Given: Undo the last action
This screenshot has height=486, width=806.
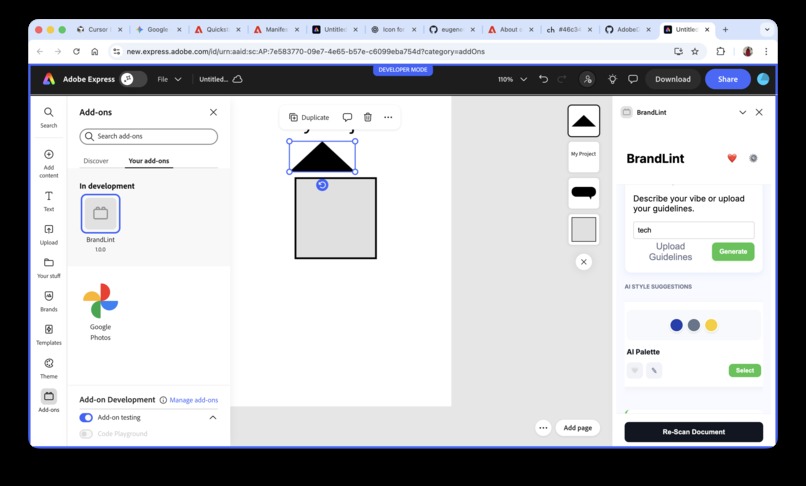Looking at the screenshot, I should click(x=543, y=79).
